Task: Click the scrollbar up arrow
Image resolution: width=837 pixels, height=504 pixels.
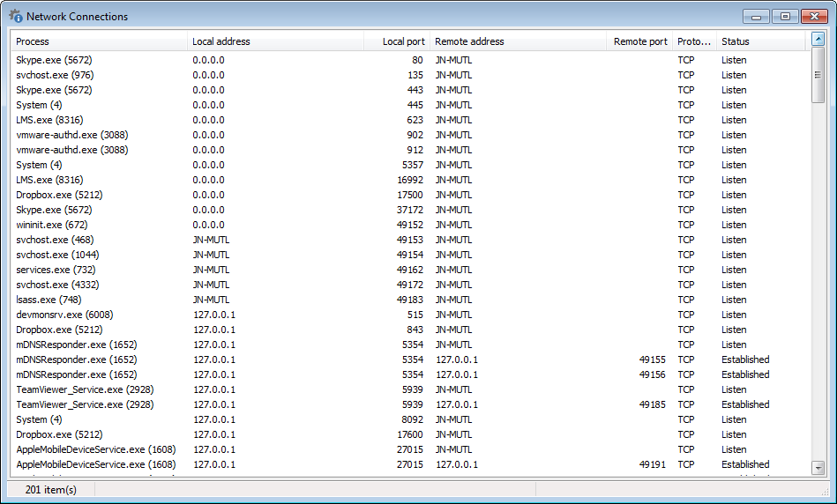Action: point(818,39)
